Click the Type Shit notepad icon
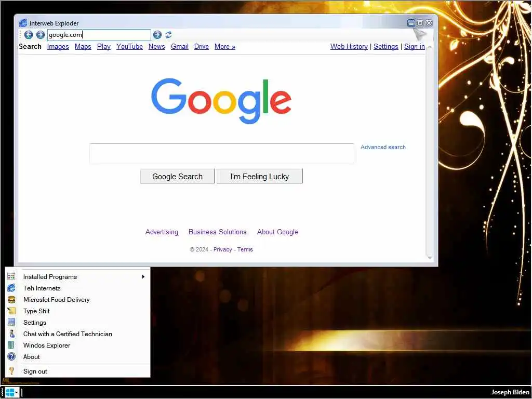 [x=11, y=311]
